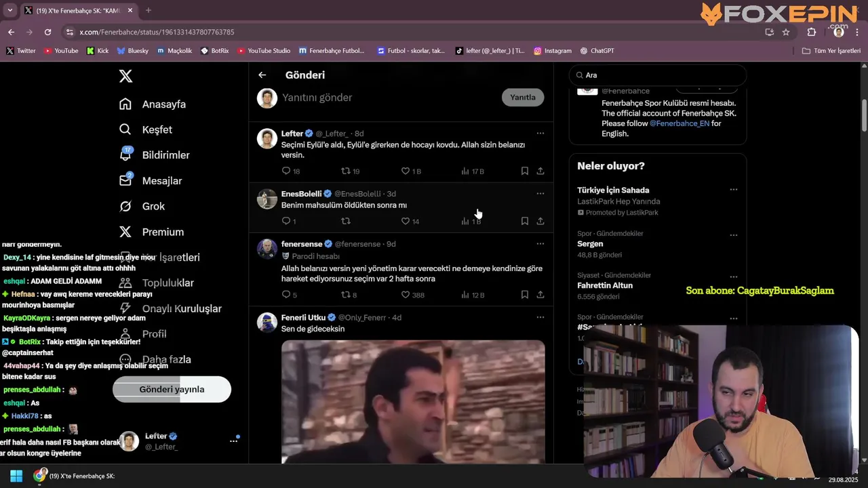Open Bildirimler notifications
Viewport: 868px width, 488px height.
pyautogui.click(x=155, y=155)
